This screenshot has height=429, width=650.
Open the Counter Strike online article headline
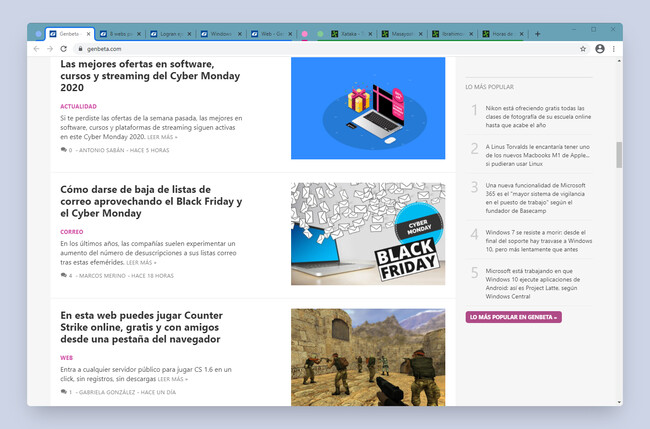click(141, 327)
